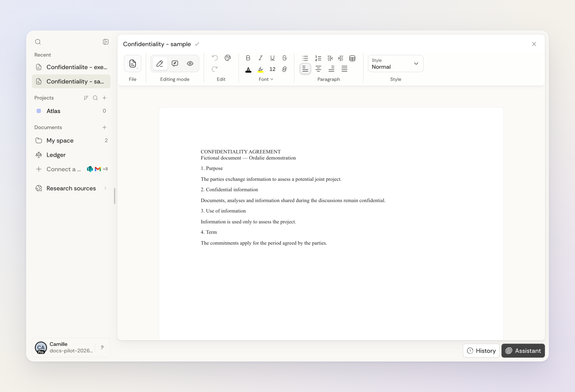This screenshot has height=392, width=575.
Task: Open My space folder
Action: coord(71,140)
